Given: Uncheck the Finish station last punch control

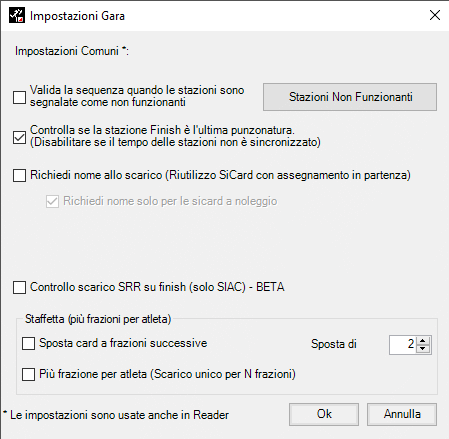Looking at the screenshot, I should pyautogui.click(x=19, y=137).
